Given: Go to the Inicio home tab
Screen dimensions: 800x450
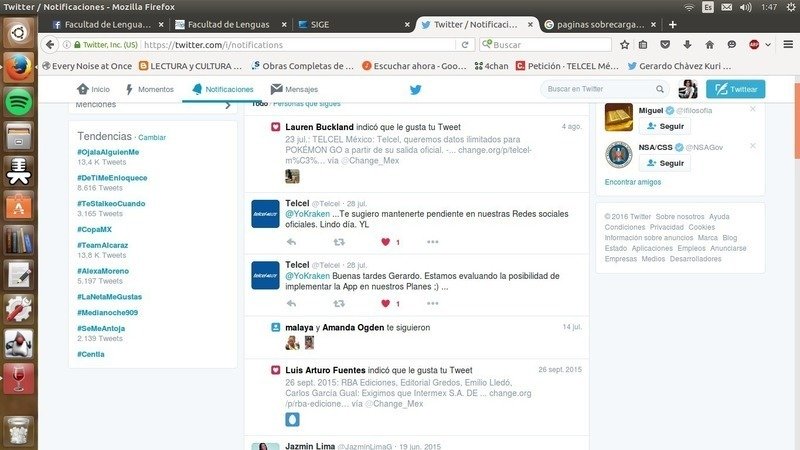Looking at the screenshot, I should (93, 89).
